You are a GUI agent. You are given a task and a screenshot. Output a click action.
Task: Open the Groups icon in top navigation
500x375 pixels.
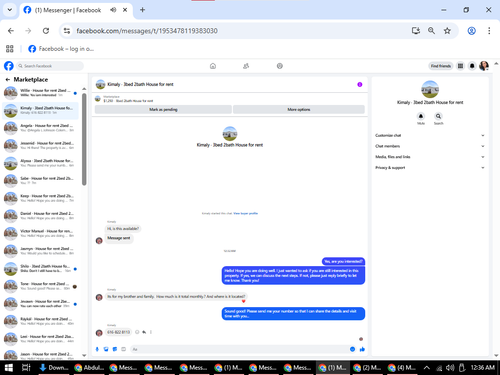pos(280,66)
